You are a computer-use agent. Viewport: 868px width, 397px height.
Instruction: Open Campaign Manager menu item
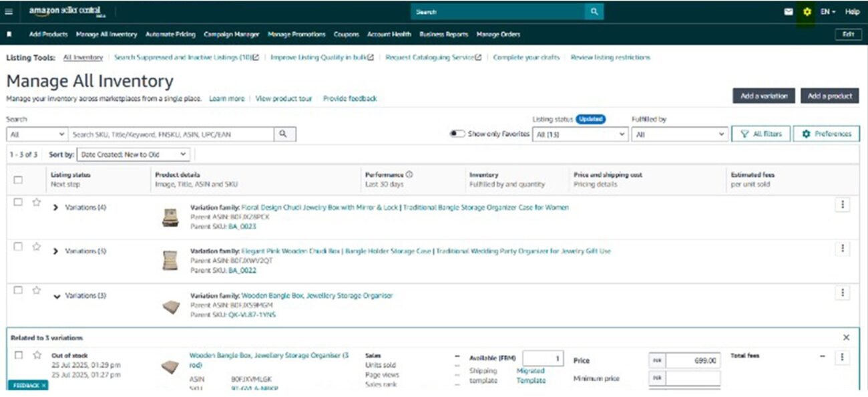tap(231, 34)
